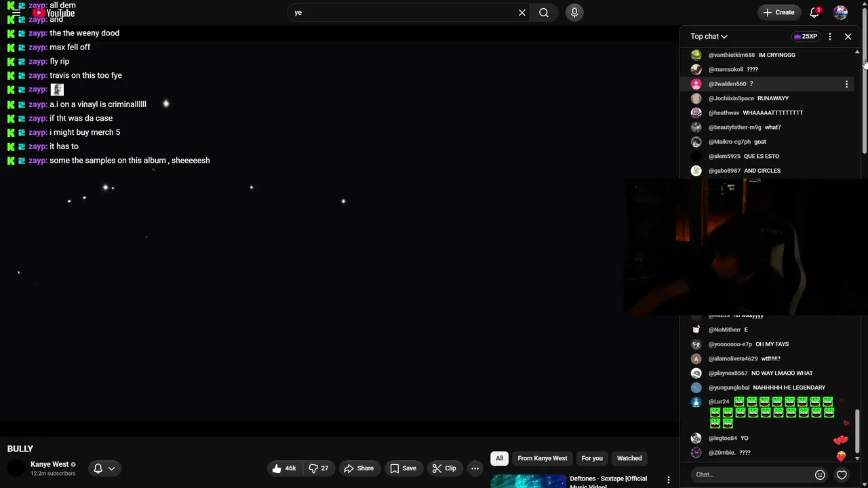868x488 pixels.
Task: Click the lower chat scrollbar thumb
Action: (857, 430)
